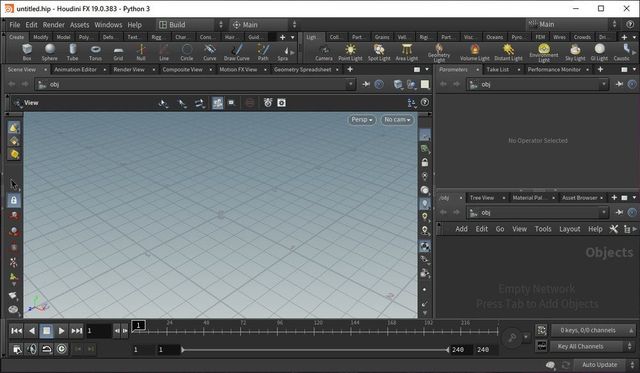The width and height of the screenshot is (640, 373).
Task: Select the Tube shelf tool
Action: pyautogui.click(x=73, y=52)
